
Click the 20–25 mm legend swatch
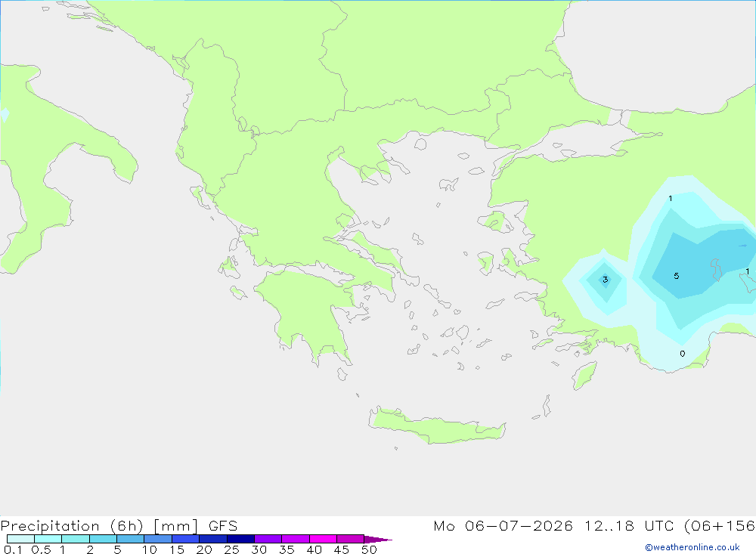pyautogui.click(x=213, y=539)
